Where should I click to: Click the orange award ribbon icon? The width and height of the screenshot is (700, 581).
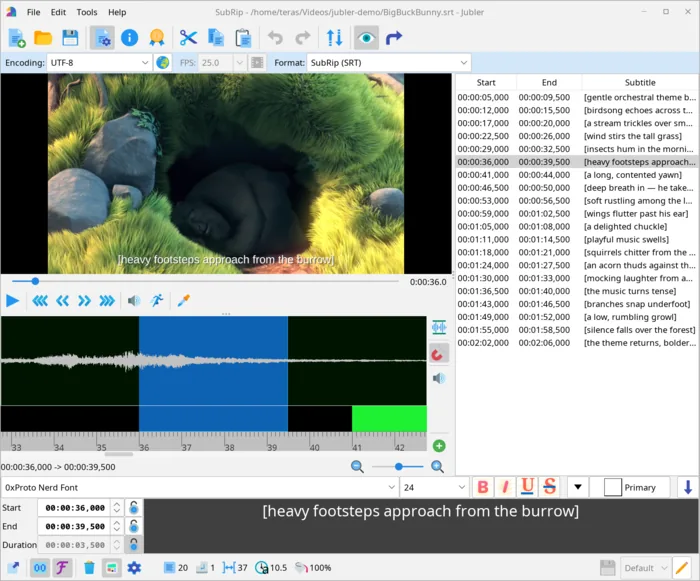click(157, 38)
